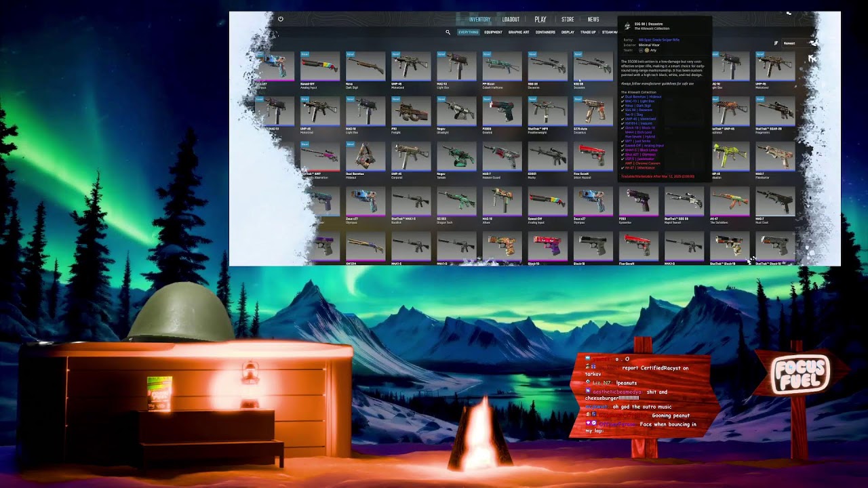Select the StatTrak UMP-45 item
Image resolution: width=868 pixels, height=488 pixels.
coord(730,115)
